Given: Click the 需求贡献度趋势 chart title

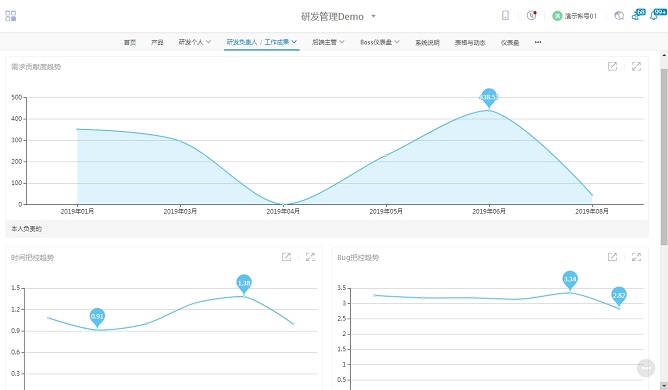Looking at the screenshot, I should coord(36,67).
